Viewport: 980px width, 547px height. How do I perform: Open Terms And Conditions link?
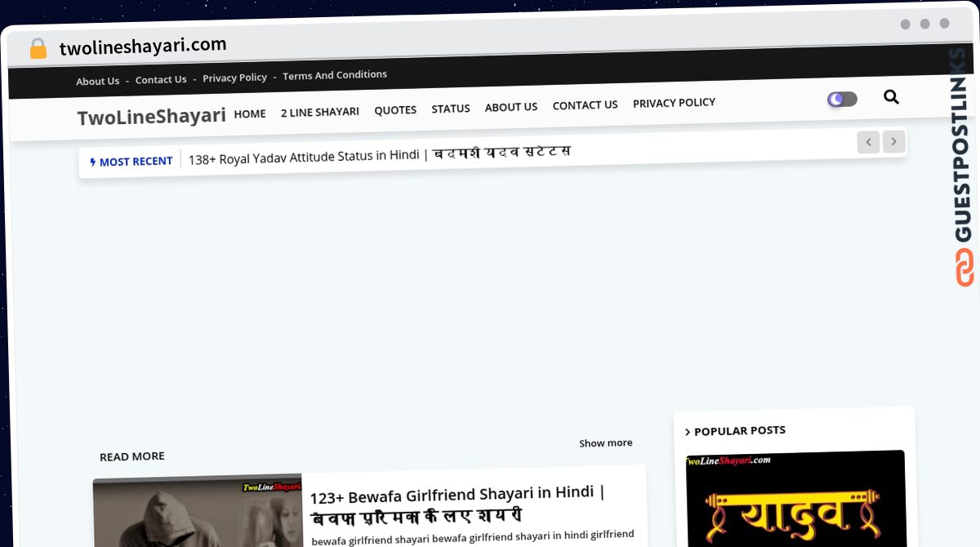pyautogui.click(x=335, y=75)
